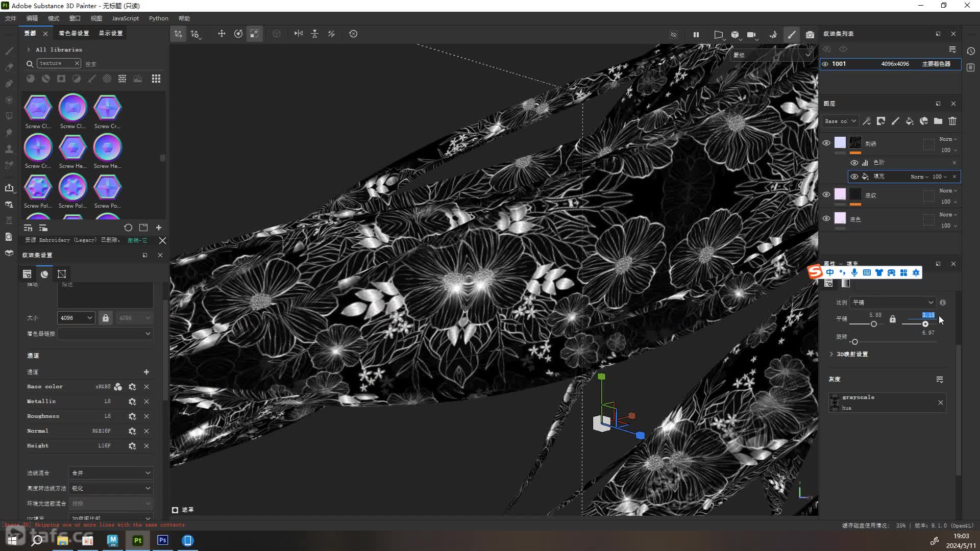Remove the Metallic channel

coord(146,402)
